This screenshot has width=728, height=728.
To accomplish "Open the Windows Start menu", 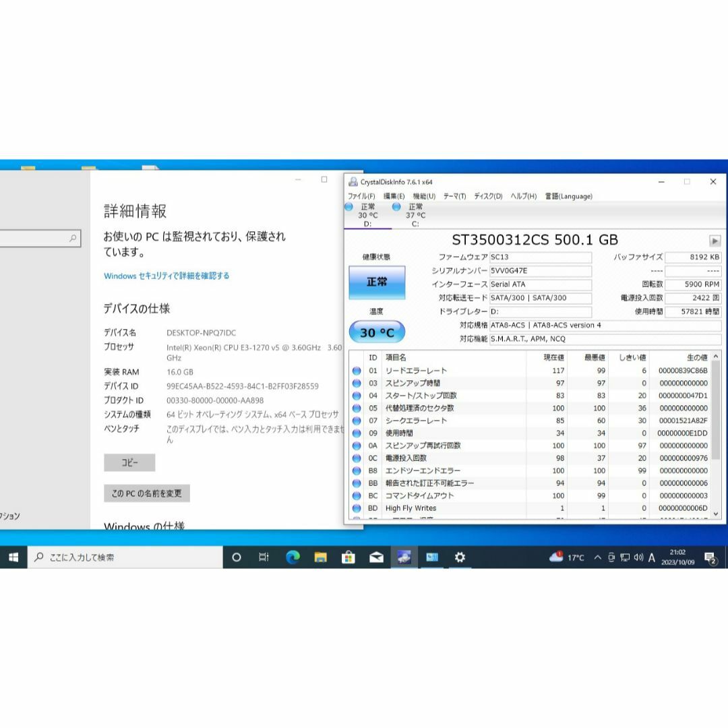I will pos(13,557).
